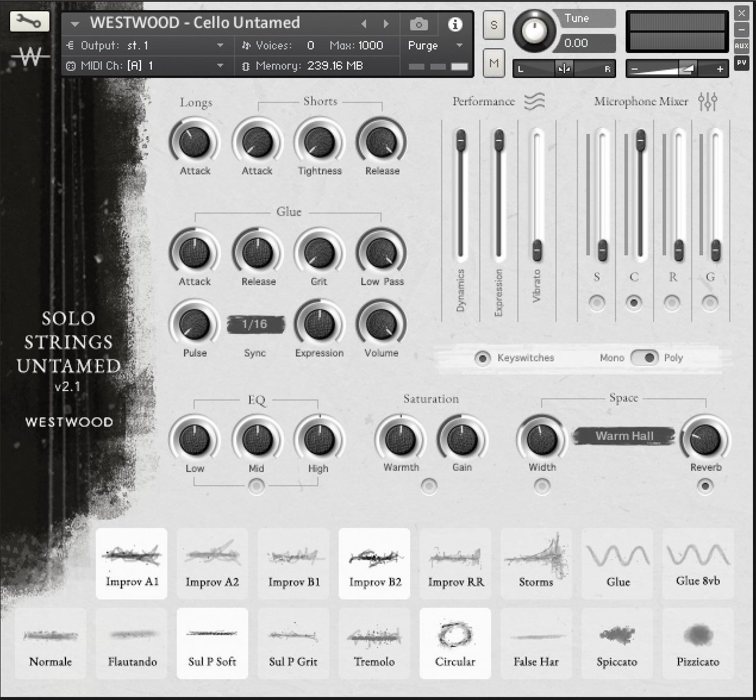Select the Improv A2 articulation
Screen dimensions: 756x700
pos(212,563)
